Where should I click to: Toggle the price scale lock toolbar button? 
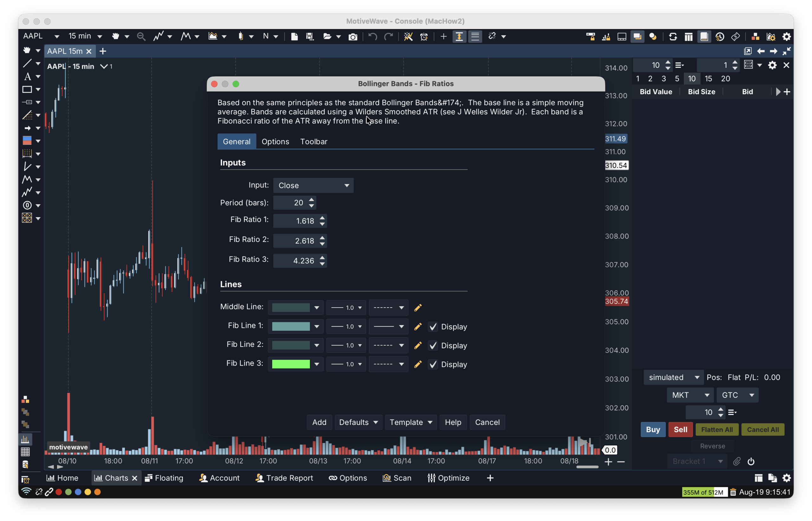pyautogui.click(x=459, y=36)
